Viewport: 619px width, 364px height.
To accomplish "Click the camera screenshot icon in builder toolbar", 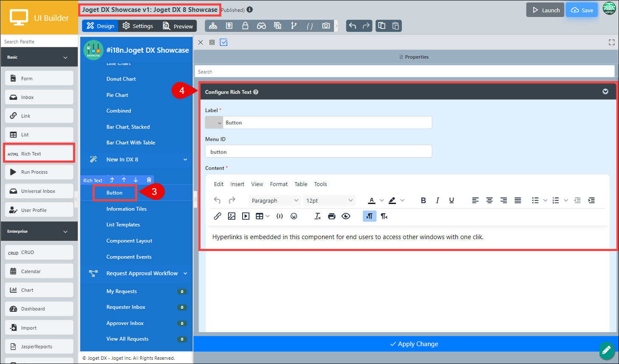I will (326, 26).
